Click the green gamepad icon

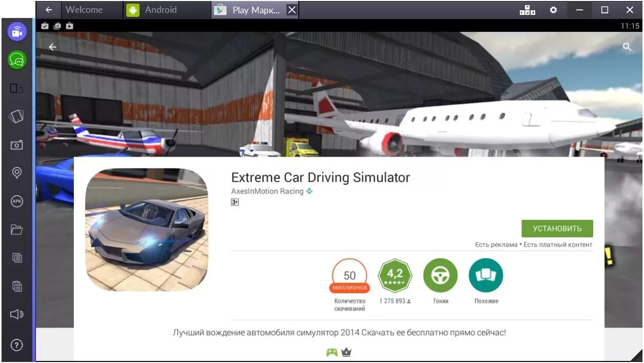pos(332,353)
